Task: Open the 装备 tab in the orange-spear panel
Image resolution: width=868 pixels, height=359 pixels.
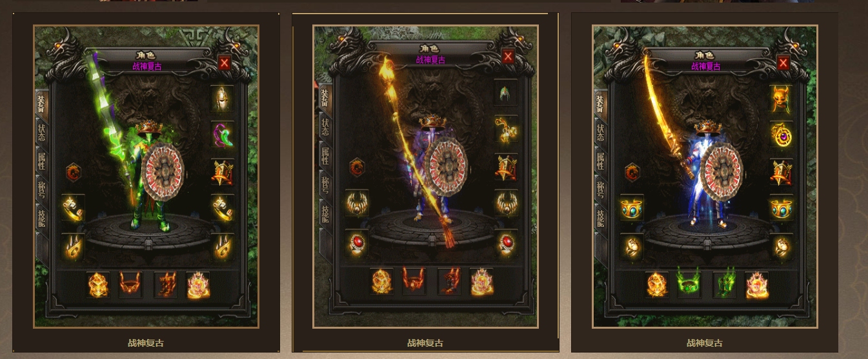Action: [x=325, y=99]
